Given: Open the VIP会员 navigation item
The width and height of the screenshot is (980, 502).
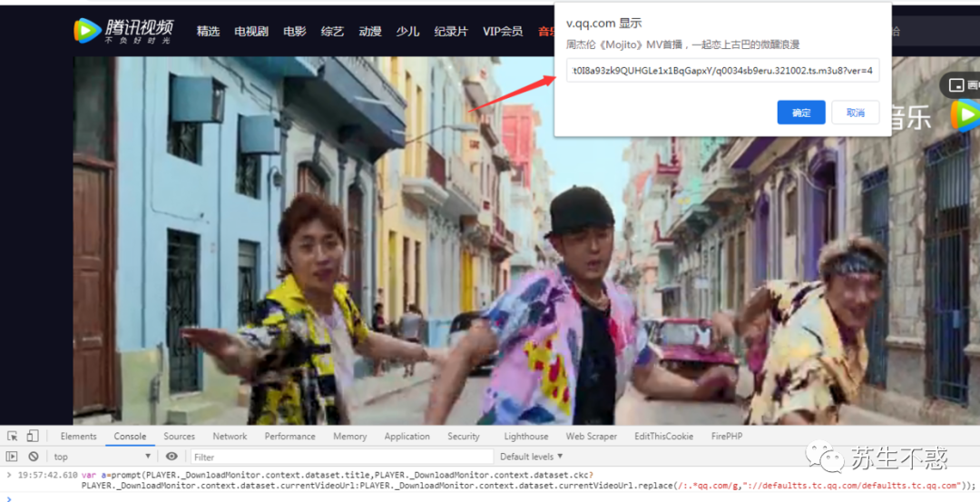Looking at the screenshot, I should click(503, 31).
